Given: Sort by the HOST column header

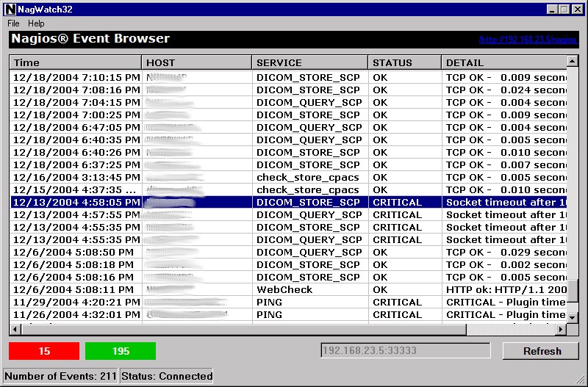Looking at the screenshot, I should (197, 62).
